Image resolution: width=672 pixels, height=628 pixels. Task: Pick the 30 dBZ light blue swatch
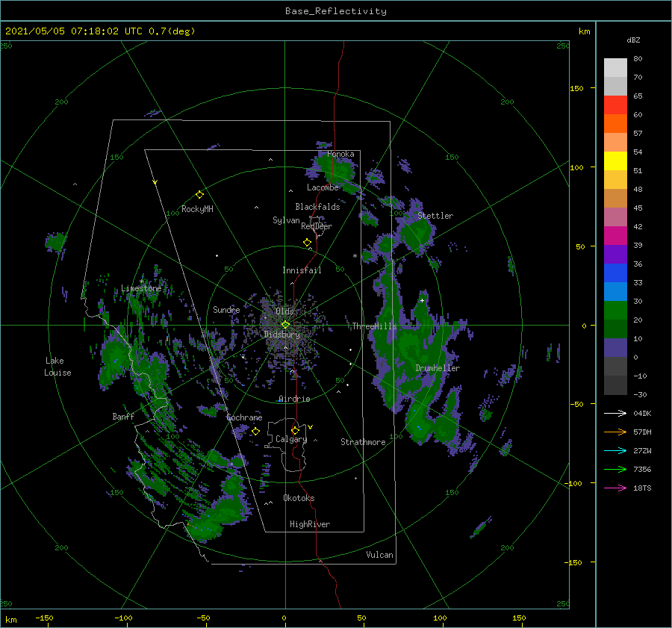point(615,291)
